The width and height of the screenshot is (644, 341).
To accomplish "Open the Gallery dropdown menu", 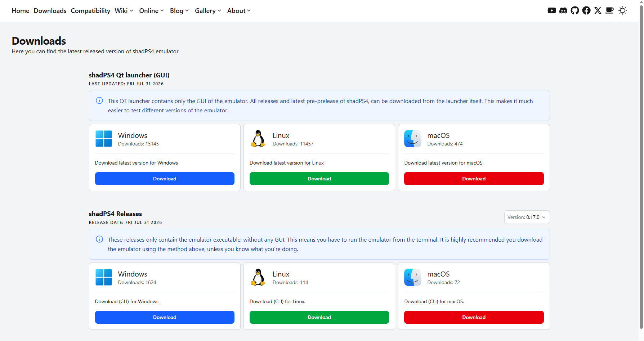I will [x=208, y=11].
